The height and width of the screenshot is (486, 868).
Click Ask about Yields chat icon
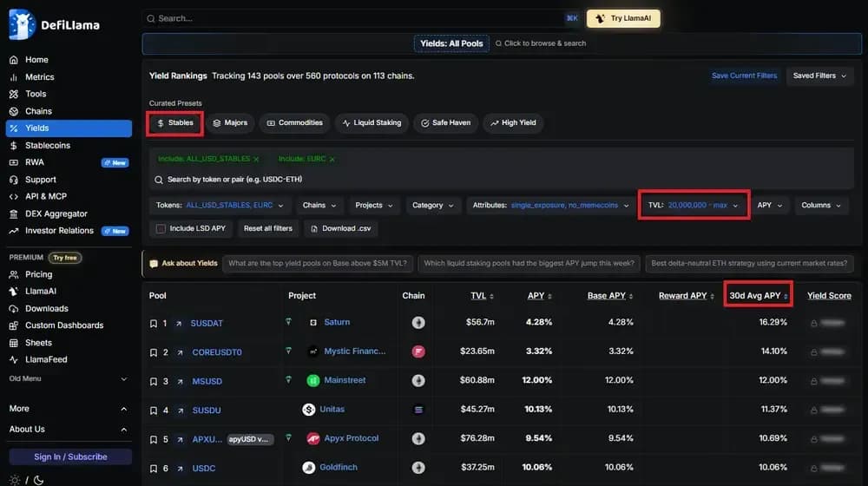(154, 264)
